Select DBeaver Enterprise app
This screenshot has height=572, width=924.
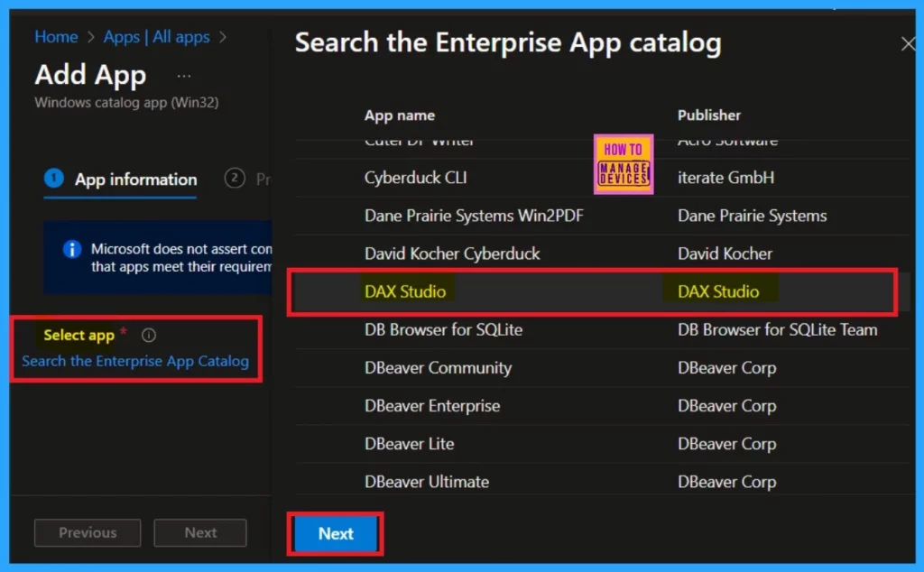pos(432,406)
